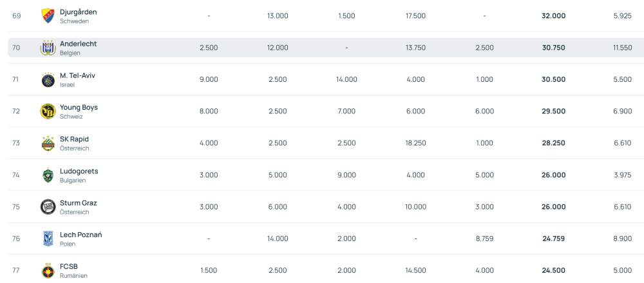The width and height of the screenshot is (644, 283).
Task: Open the Anderlecht team name link
Action: pyautogui.click(x=78, y=43)
